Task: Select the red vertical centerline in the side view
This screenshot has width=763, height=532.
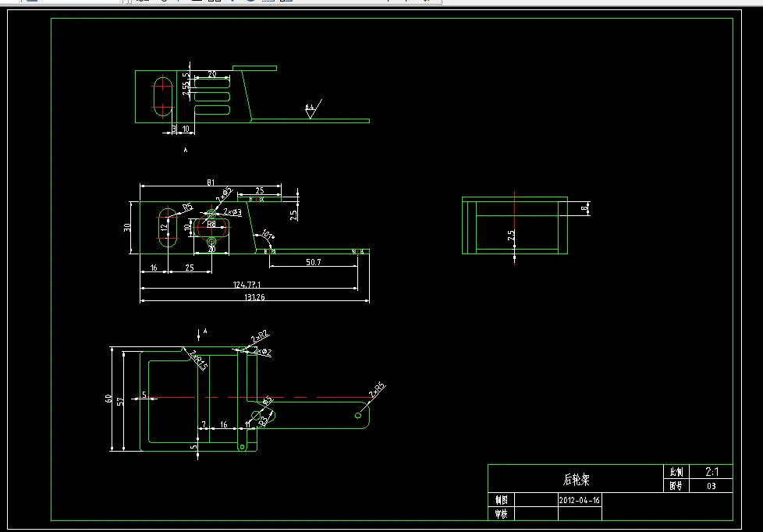Action: 514,228
